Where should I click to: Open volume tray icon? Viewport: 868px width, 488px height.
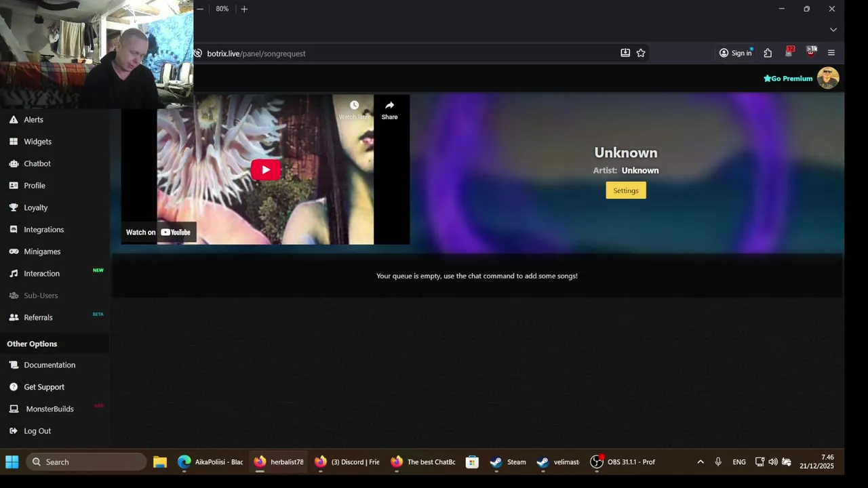pos(773,462)
